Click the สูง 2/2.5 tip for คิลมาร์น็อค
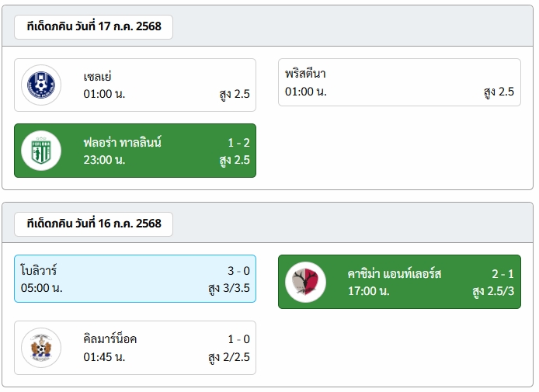Viewport: 539px width, 392px height. click(229, 357)
